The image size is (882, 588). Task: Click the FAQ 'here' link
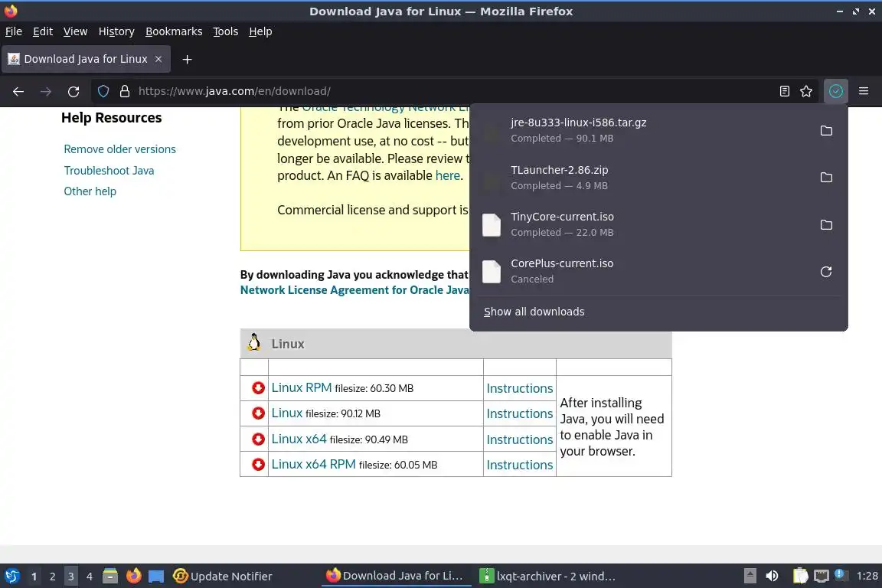click(448, 175)
